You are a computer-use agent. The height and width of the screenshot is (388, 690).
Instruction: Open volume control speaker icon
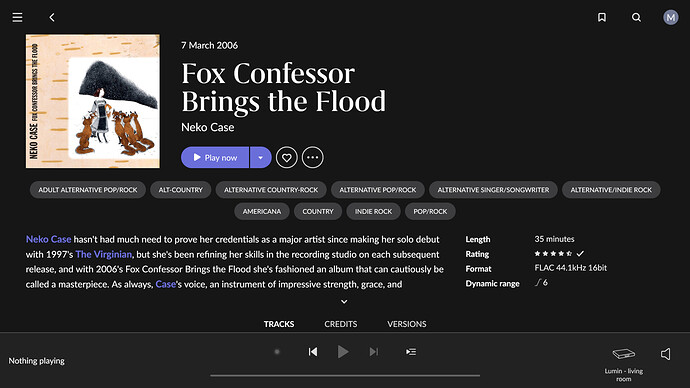click(x=666, y=354)
